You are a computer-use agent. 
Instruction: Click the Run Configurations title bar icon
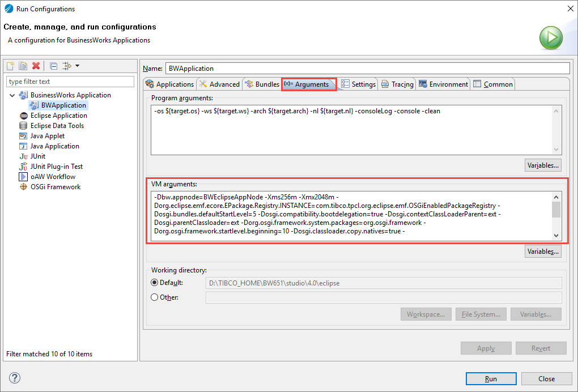[9, 8]
